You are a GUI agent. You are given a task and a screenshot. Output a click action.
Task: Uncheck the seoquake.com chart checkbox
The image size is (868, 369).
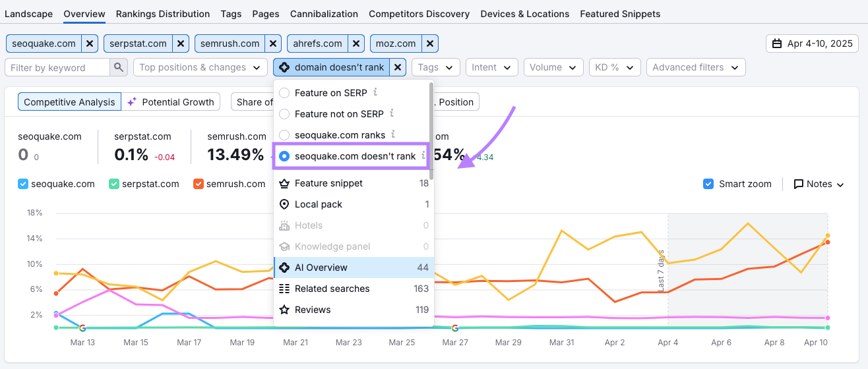[23, 184]
